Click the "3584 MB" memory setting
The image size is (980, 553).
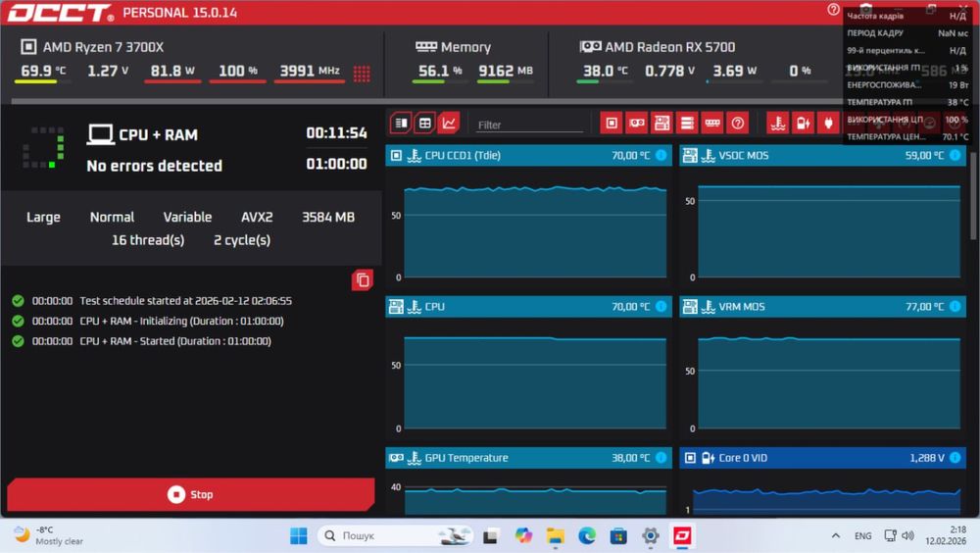click(x=328, y=217)
